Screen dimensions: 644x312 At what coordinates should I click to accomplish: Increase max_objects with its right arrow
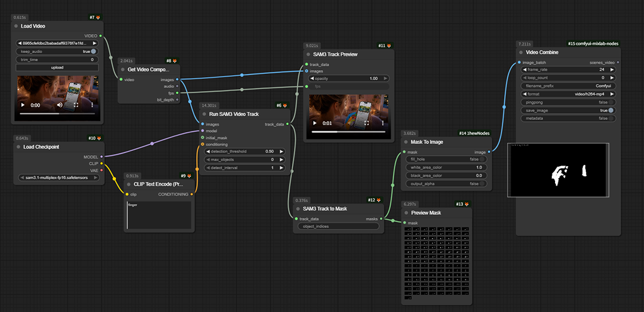click(281, 160)
